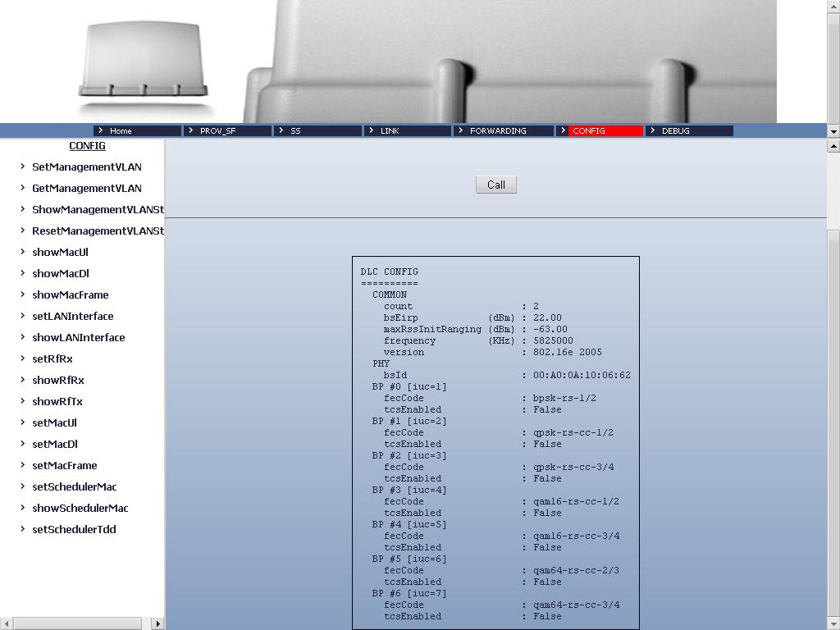Screen dimensions: 840x630
Task: Click the sidebar horizontal scrollbar left arrow
Action: pyautogui.click(x=7, y=623)
